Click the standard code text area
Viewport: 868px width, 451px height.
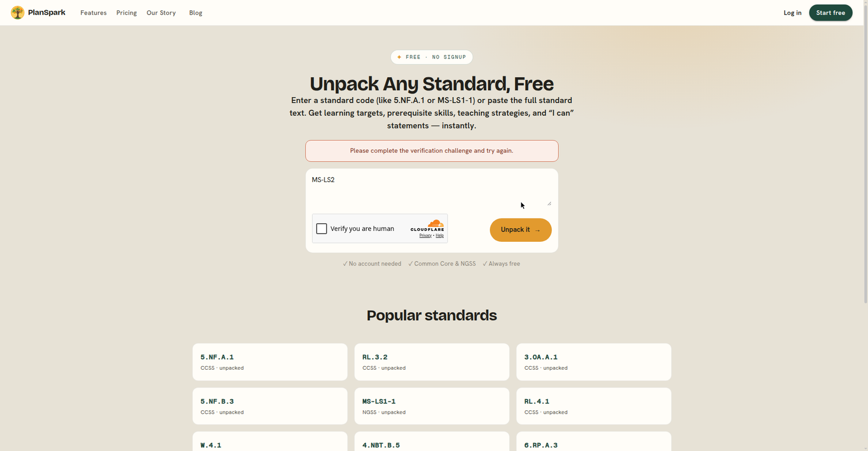432,190
